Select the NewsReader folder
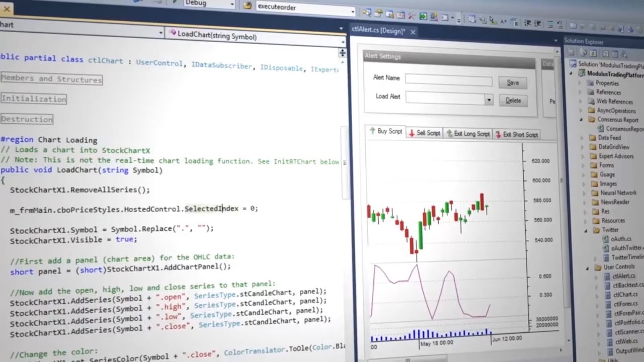Screen dimensions: 644x362 pyautogui.click(x=615, y=202)
